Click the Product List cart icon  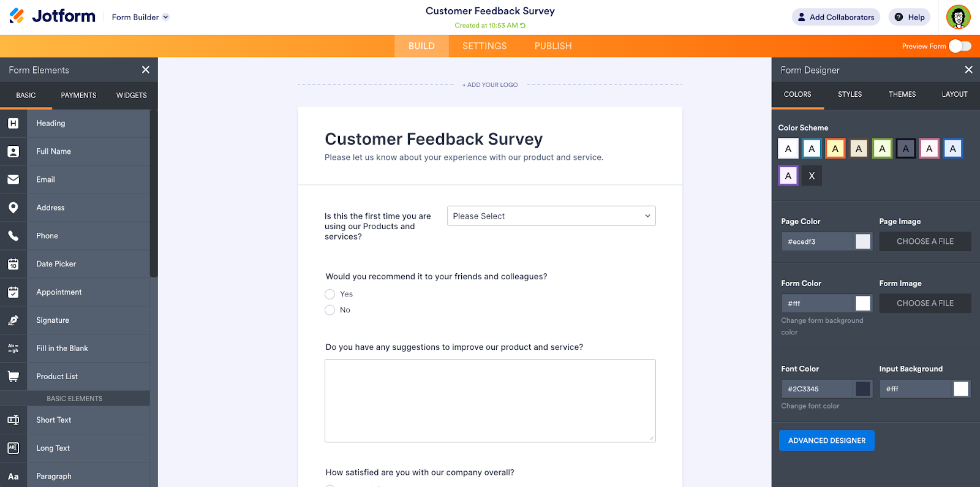click(x=13, y=377)
